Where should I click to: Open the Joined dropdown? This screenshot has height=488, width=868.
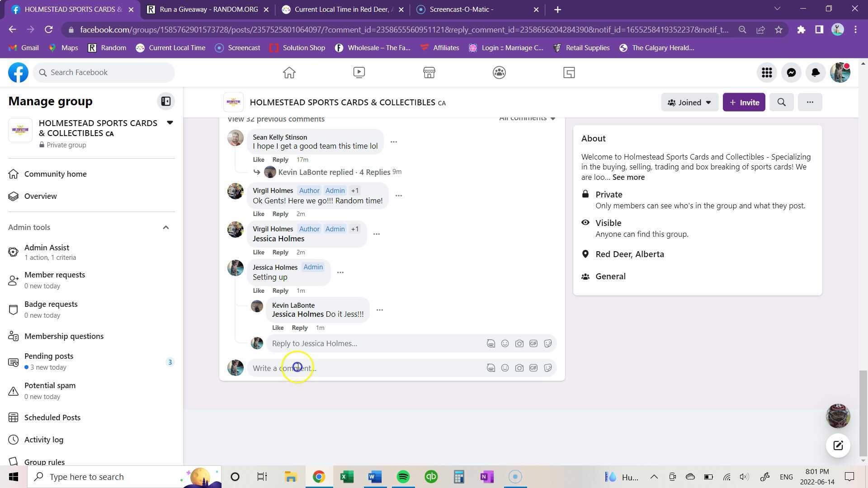coord(689,103)
